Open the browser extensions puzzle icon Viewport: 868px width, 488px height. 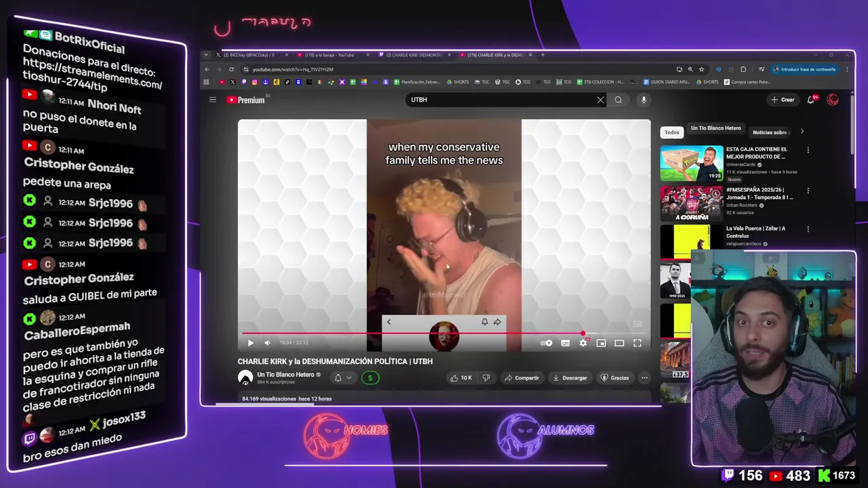point(743,69)
